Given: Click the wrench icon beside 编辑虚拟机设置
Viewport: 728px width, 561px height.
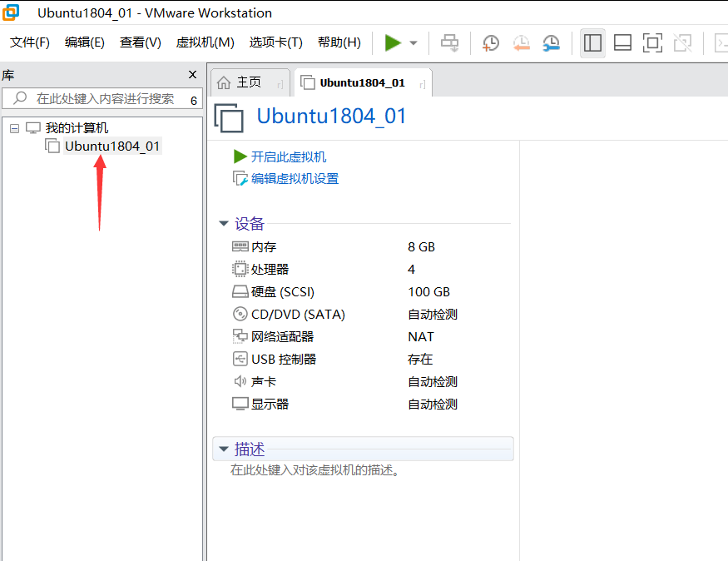Looking at the screenshot, I should click(x=240, y=178).
